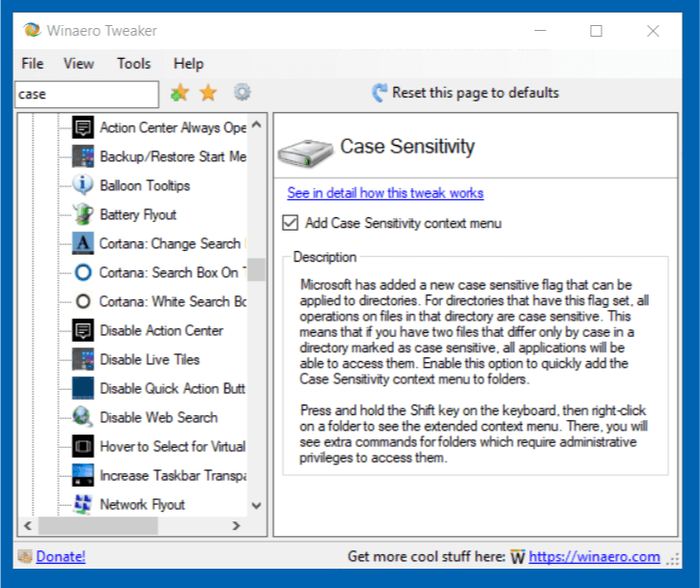Click the tree's vertical scrollbar thumb
Image resolution: width=700 pixels, height=588 pixels.
[257, 269]
